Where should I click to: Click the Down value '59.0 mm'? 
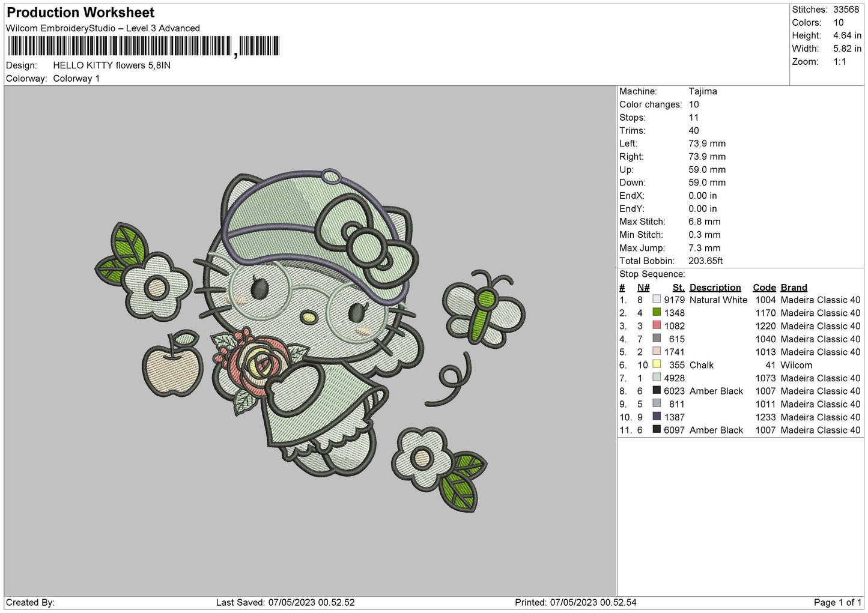tap(707, 183)
